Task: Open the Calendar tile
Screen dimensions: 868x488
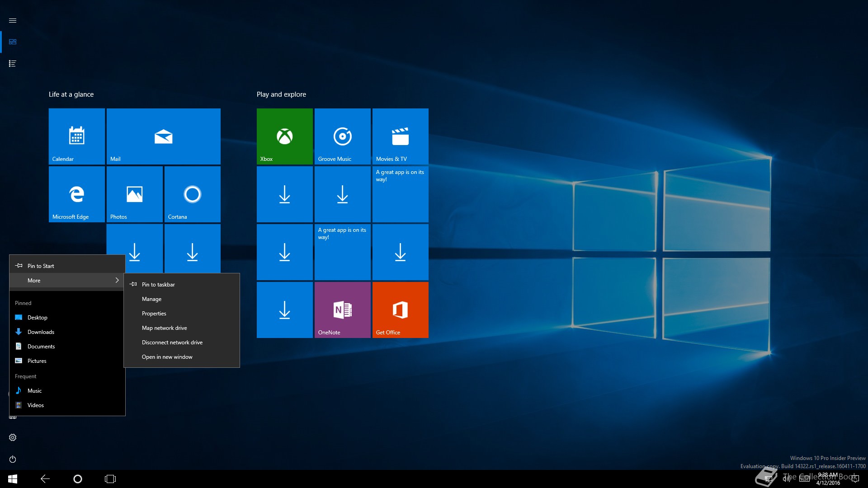Action: 77,136
